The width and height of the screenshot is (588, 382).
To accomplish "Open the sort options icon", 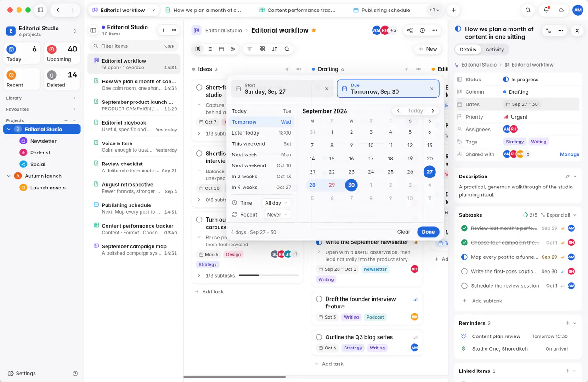I will 275,49.
